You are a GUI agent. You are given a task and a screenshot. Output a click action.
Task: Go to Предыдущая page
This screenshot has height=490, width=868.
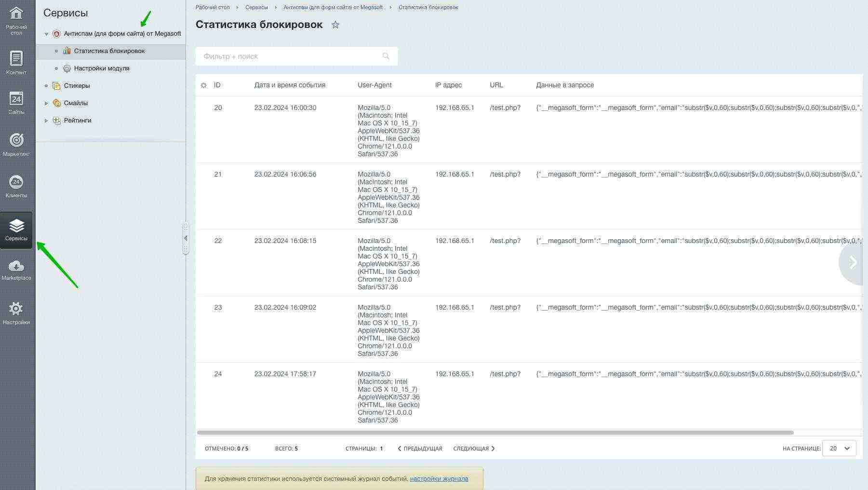pos(420,449)
